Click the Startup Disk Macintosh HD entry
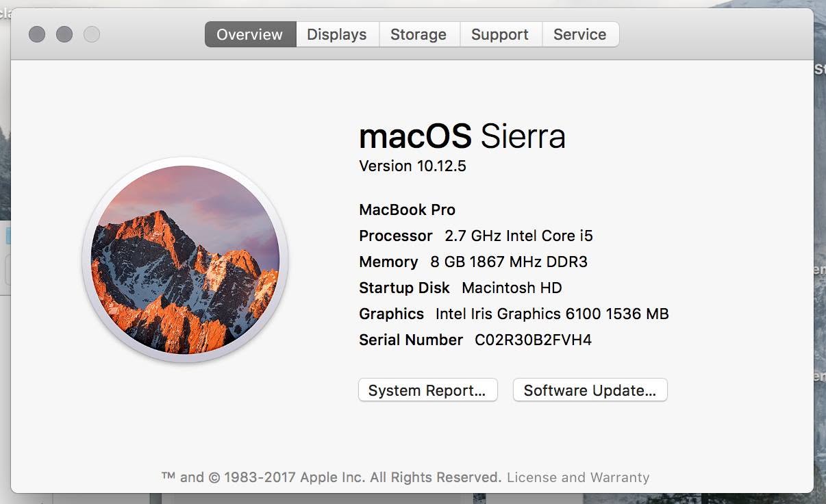 point(460,288)
